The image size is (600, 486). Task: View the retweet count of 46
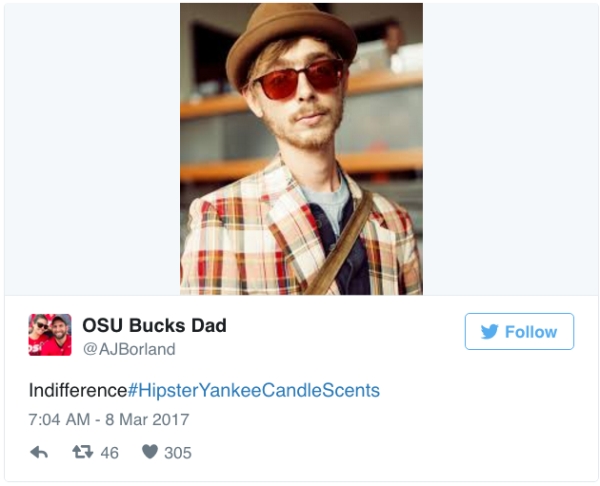click(x=109, y=453)
